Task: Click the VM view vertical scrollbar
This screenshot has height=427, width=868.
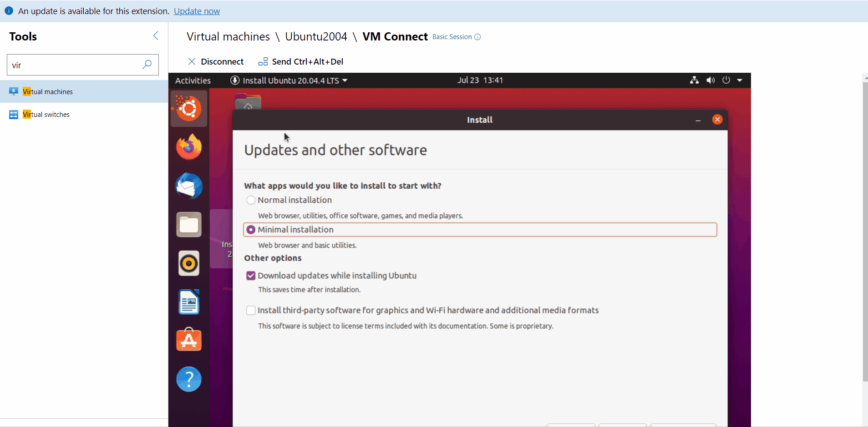Action: [865, 232]
